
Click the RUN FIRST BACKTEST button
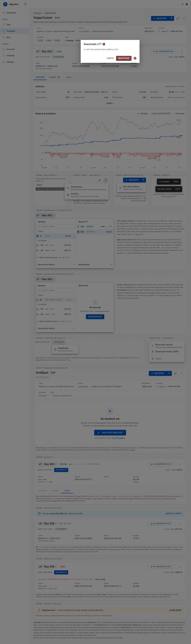[x=110, y=432]
